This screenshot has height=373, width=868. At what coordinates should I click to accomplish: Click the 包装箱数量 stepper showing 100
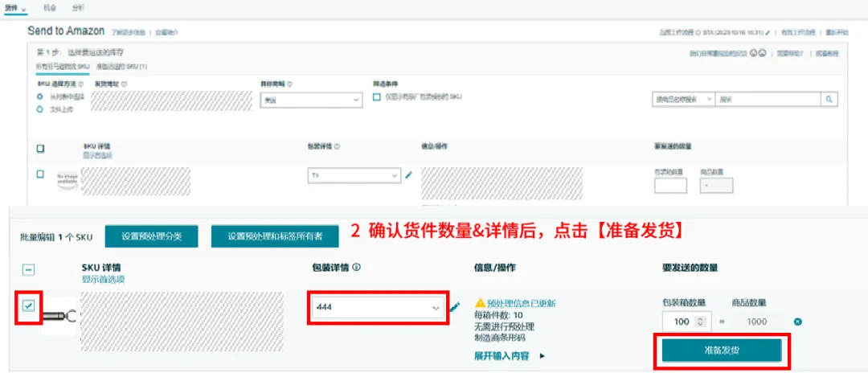pyautogui.click(x=683, y=322)
